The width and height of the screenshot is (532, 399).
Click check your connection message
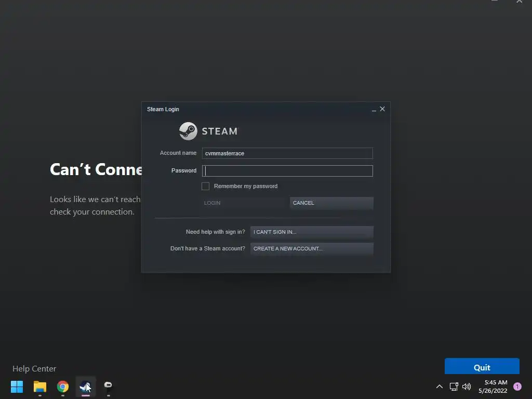(x=92, y=212)
